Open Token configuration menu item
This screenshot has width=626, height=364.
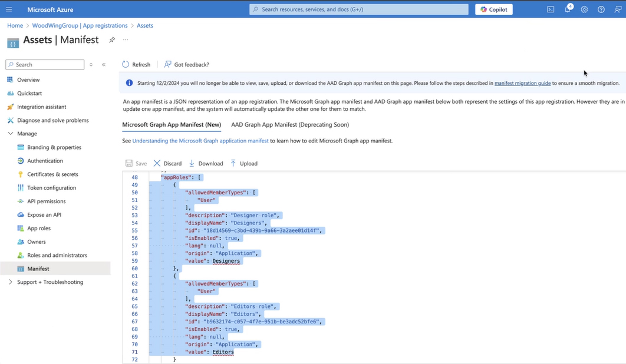[51, 187]
